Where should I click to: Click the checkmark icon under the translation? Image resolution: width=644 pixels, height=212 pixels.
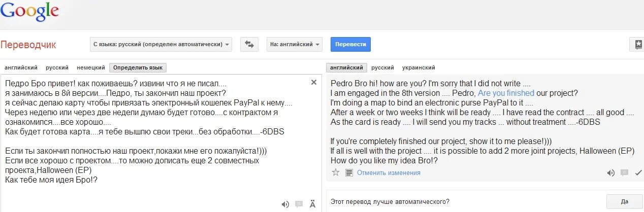[x=638, y=172]
